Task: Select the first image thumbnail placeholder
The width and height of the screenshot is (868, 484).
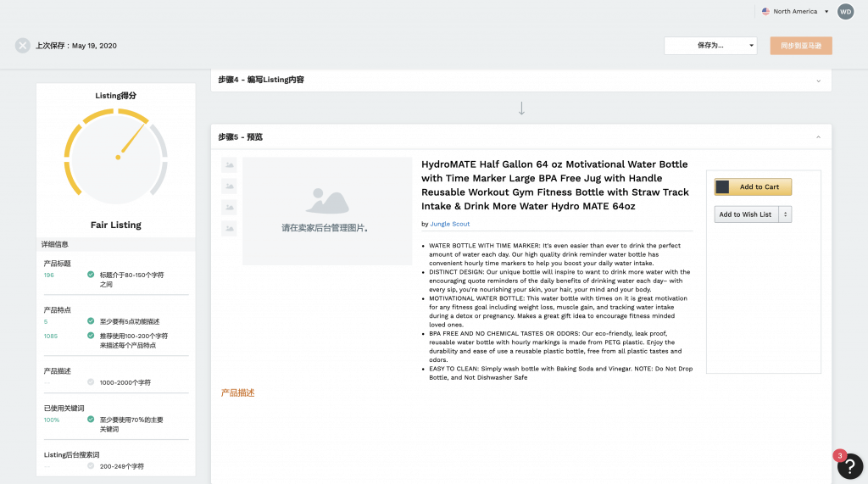Action: 229,165
